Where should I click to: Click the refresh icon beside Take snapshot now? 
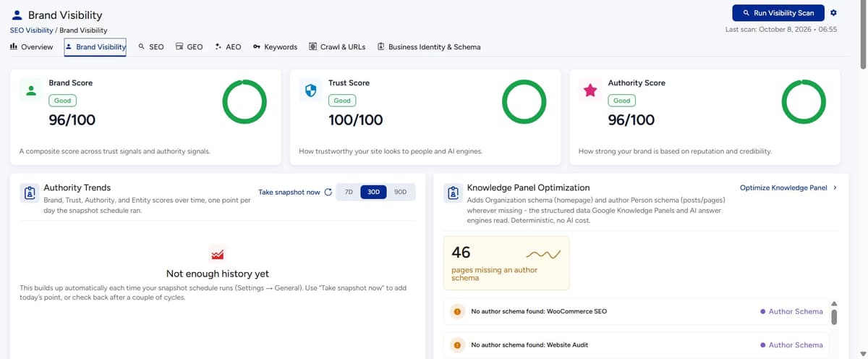pyautogui.click(x=328, y=192)
